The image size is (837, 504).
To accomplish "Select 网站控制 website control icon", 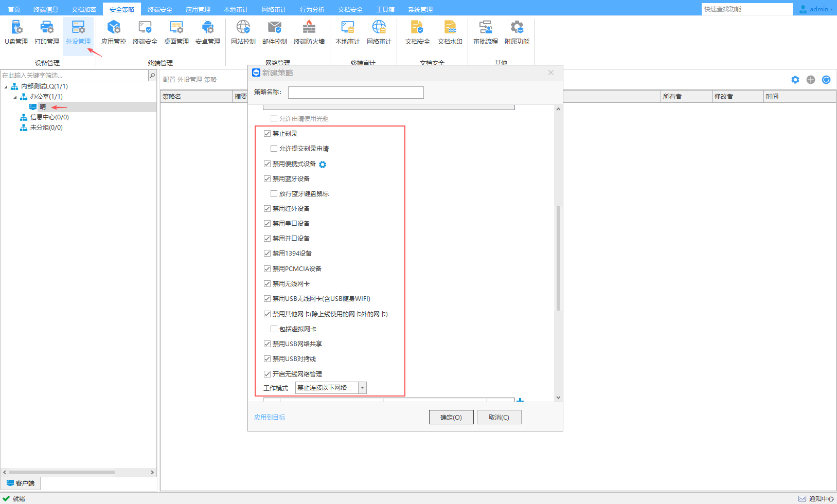I will 243,32.
